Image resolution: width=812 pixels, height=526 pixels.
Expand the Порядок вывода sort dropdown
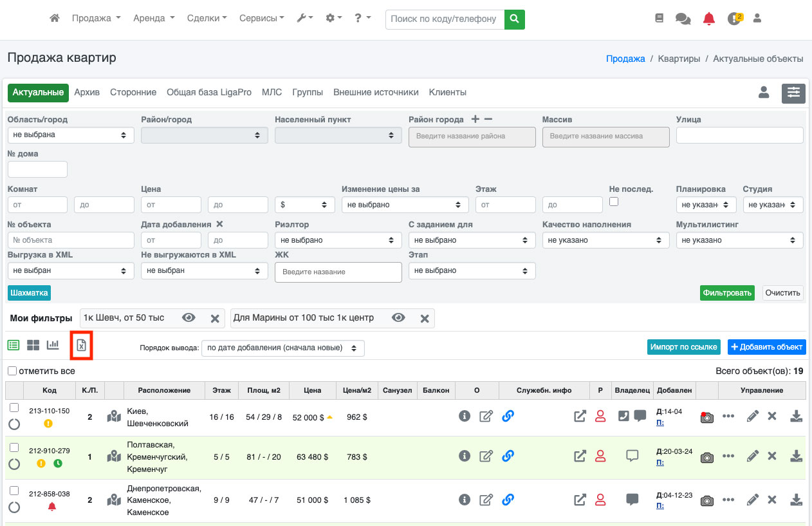point(282,348)
